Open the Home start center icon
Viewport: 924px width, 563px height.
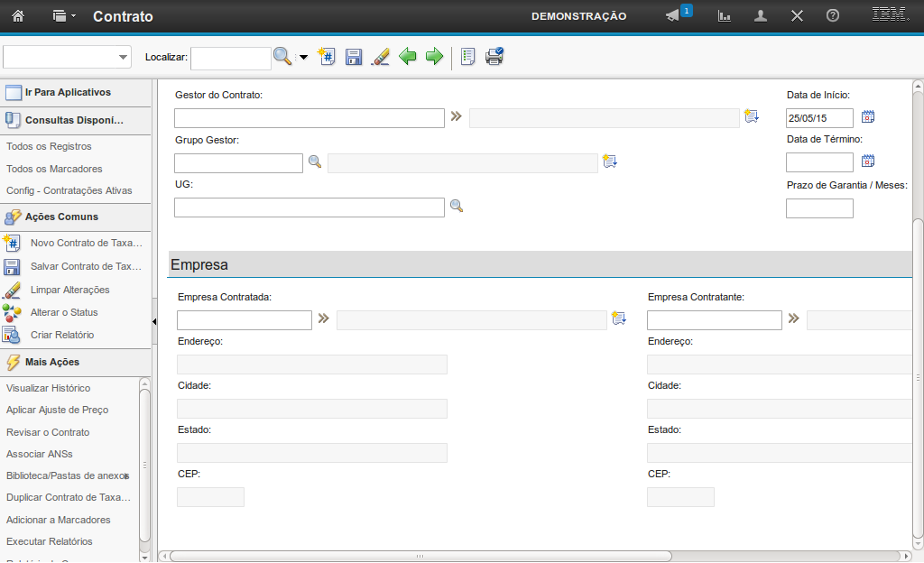click(18, 16)
